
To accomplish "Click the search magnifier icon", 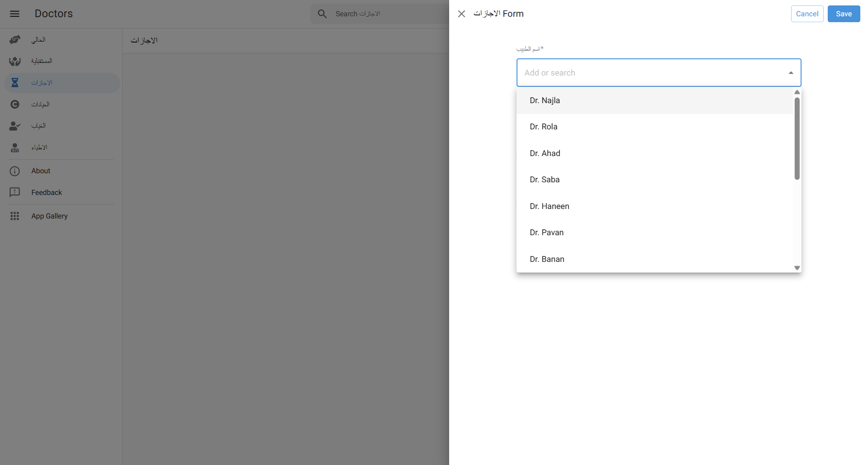I will (322, 14).
